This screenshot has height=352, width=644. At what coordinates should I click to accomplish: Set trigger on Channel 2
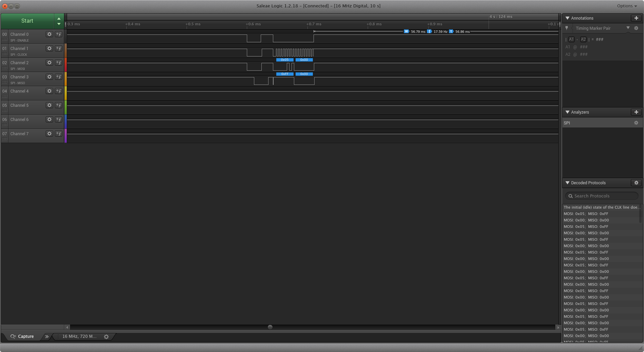(x=59, y=63)
